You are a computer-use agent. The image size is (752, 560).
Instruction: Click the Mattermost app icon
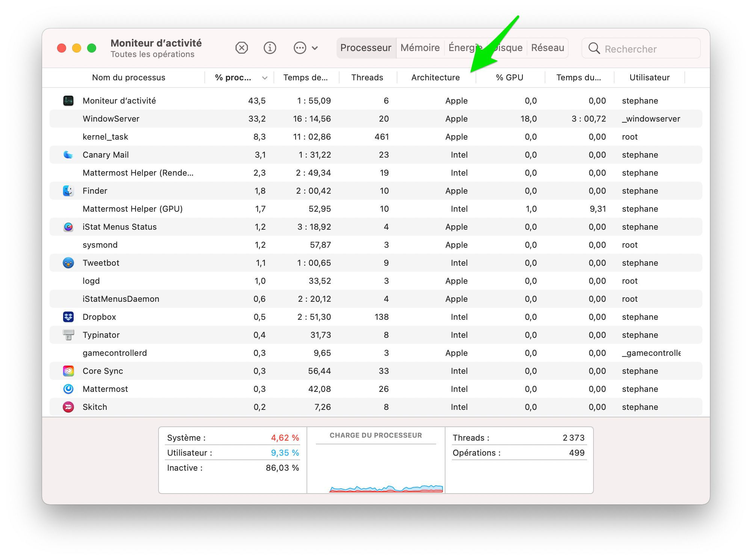(68, 389)
